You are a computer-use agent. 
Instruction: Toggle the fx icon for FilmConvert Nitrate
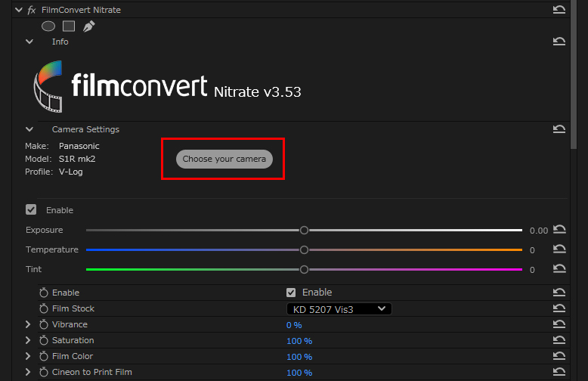[32, 10]
